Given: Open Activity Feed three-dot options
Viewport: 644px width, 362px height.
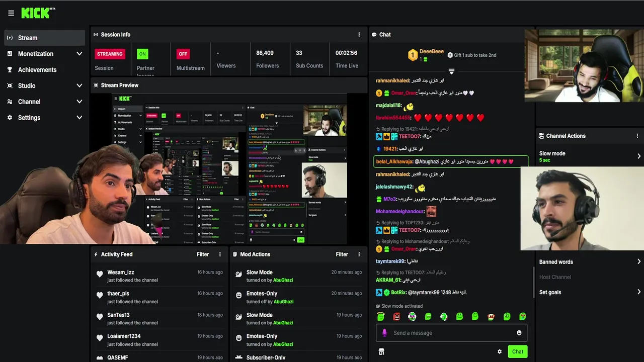Looking at the screenshot, I should point(220,254).
